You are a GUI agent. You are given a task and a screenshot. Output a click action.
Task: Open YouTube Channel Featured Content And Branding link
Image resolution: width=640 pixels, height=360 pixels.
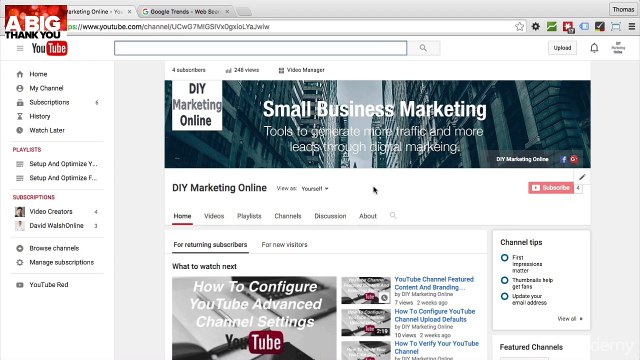(434, 283)
